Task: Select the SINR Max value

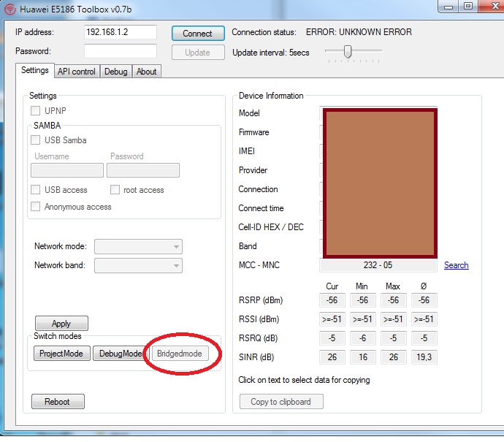Action: click(394, 357)
